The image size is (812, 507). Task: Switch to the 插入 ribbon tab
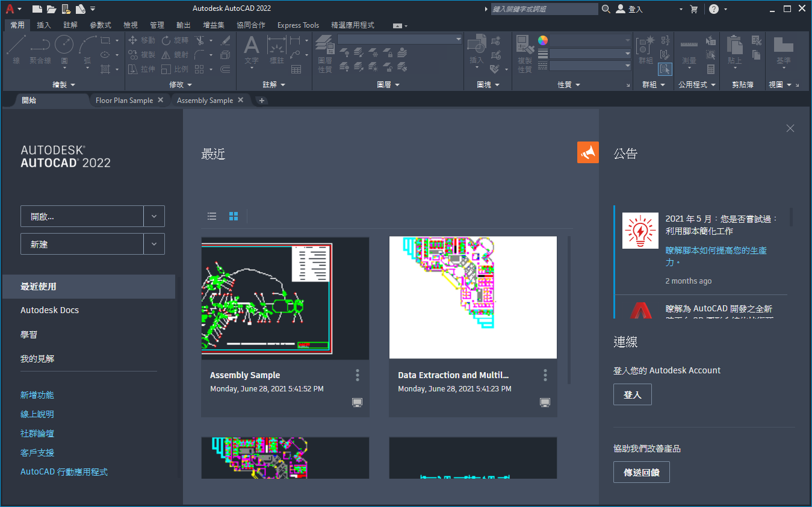click(44, 25)
